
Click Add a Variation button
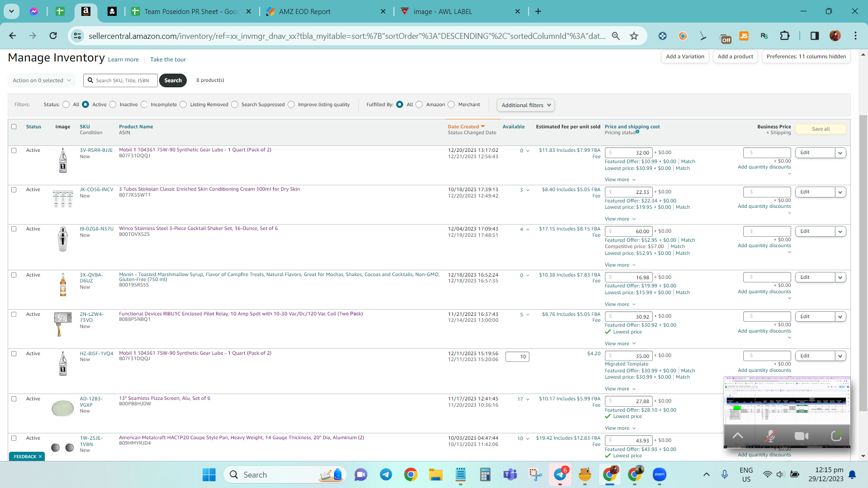coord(685,56)
